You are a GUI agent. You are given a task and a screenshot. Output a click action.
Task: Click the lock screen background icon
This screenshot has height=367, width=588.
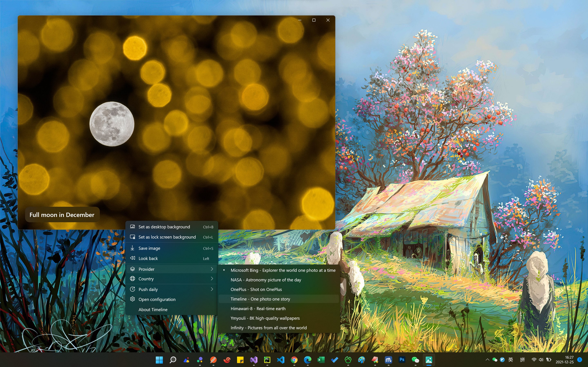pyautogui.click(x=133, y=237)
